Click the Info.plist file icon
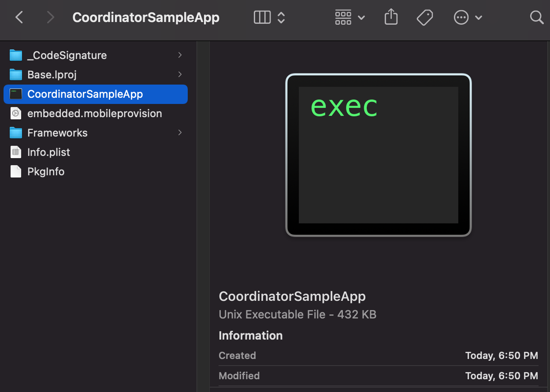 [16, 152]
